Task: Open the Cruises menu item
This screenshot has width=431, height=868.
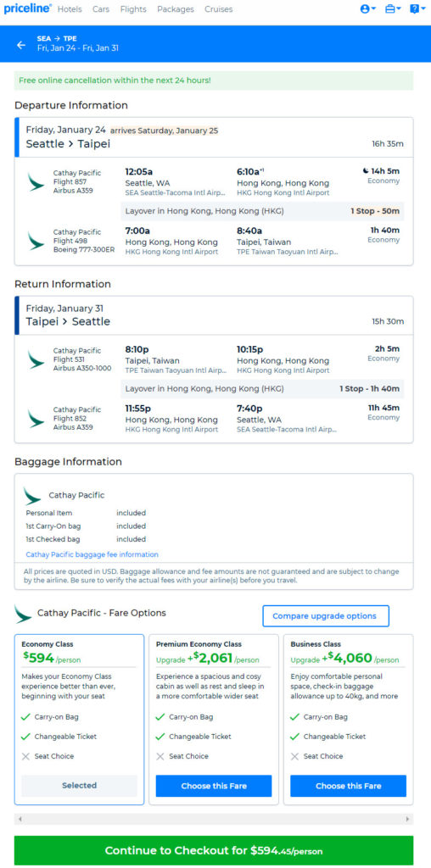Action: tap(218, 9)
